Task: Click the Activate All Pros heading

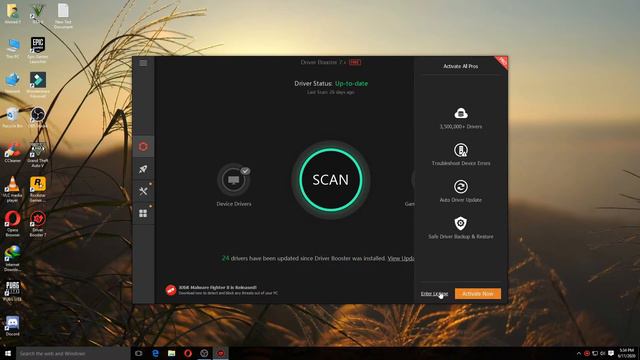Action: click(x=461, y=66)
